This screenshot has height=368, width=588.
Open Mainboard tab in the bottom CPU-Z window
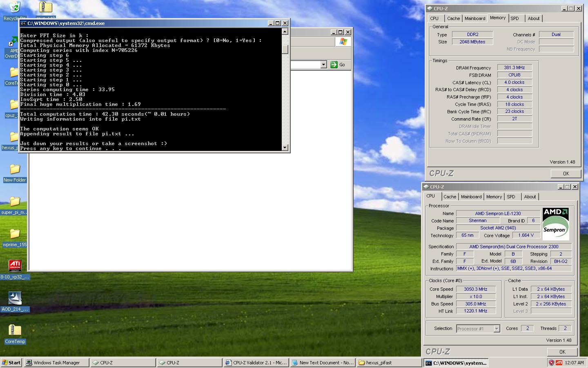(471, 197)
